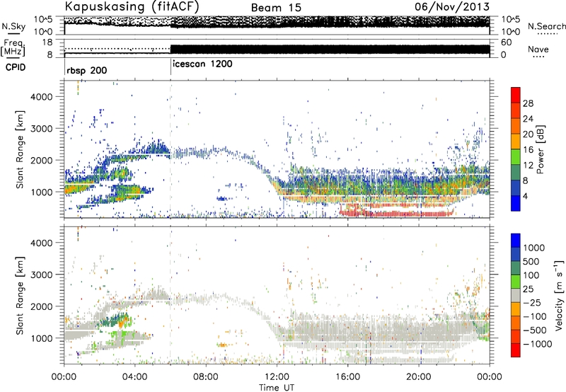
Task: Click the left "10^5" noise axis tick
Action: click(42, 20)
